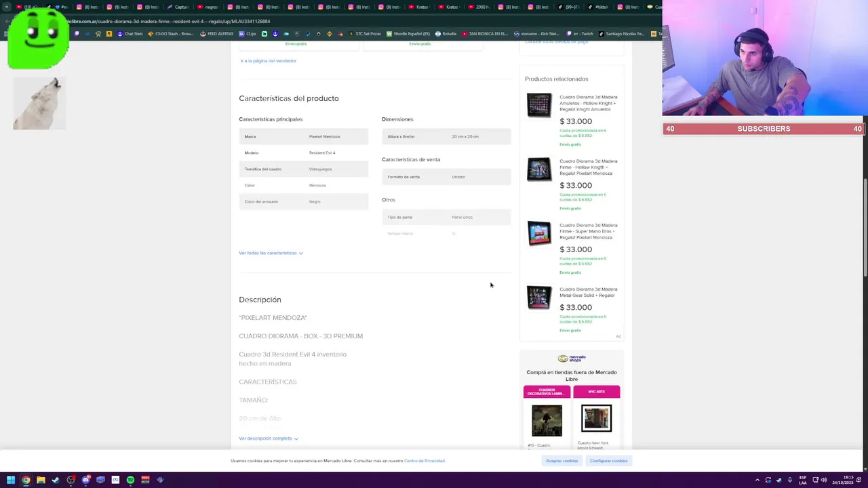Click the Chrome icon in the taskbar
Screen dimensions: 868x488
pyautogui.click(x=26, y=480)
